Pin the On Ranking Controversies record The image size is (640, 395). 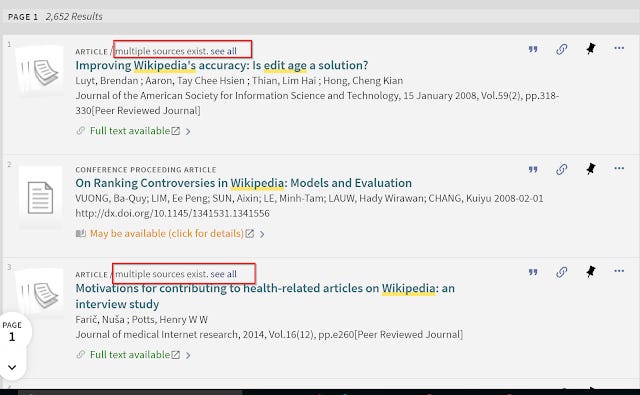coord(590,169)
